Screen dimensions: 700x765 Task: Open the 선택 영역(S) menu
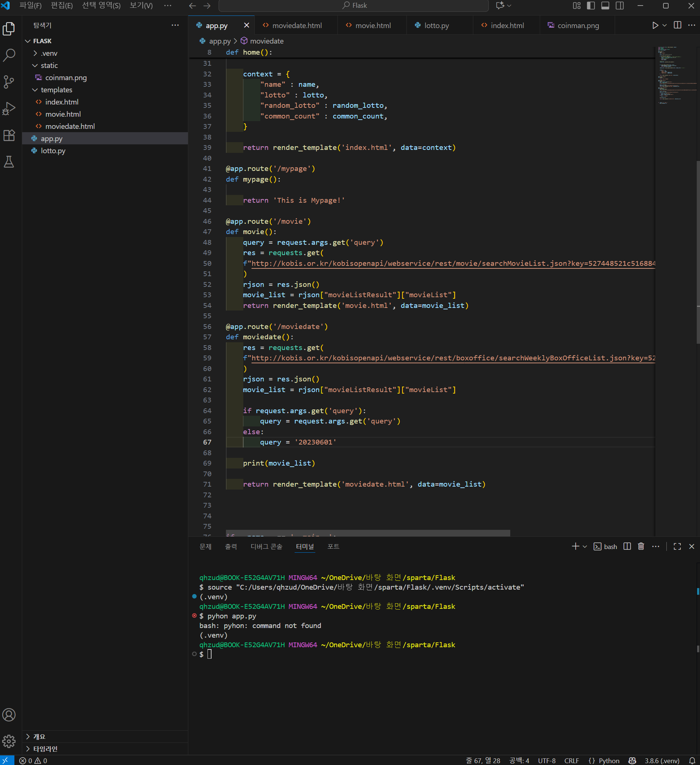[x=101, y=6]
